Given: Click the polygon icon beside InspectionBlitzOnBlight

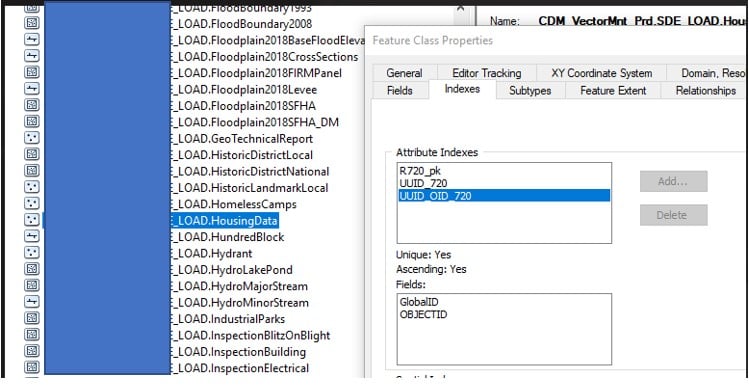Looking at the screenshot, I should pyautogui.click(x=32, y=334).
